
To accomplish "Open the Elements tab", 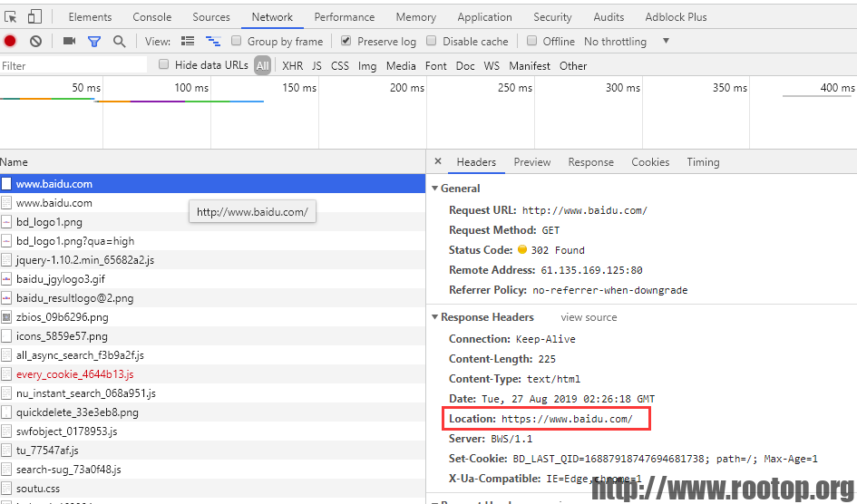I will coord(90,17).
